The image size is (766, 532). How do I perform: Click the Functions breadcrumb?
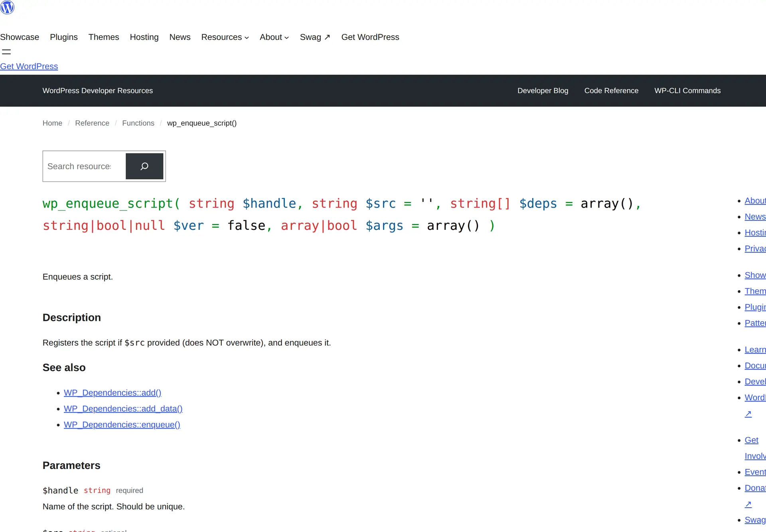(x=138, y=123)
